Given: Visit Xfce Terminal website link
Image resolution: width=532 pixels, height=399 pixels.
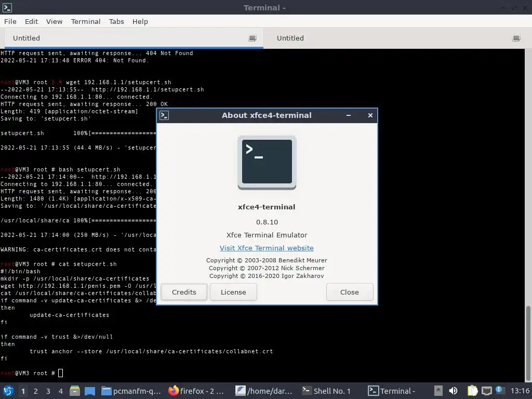Looking at the screenshot, I should coord(267,248).
